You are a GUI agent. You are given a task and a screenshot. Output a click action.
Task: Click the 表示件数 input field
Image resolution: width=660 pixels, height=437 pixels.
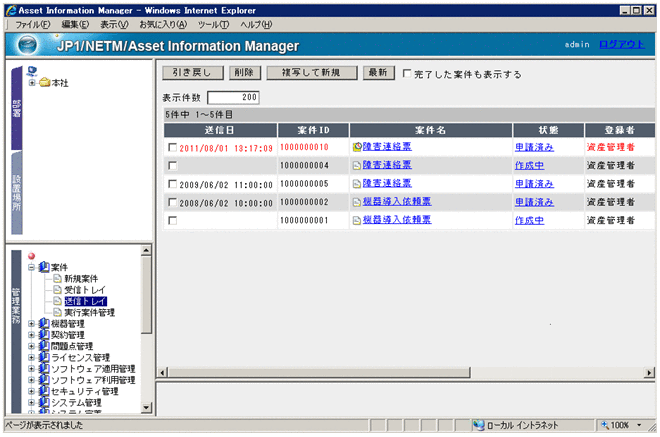pyautogui.click(x=234, y=97)
